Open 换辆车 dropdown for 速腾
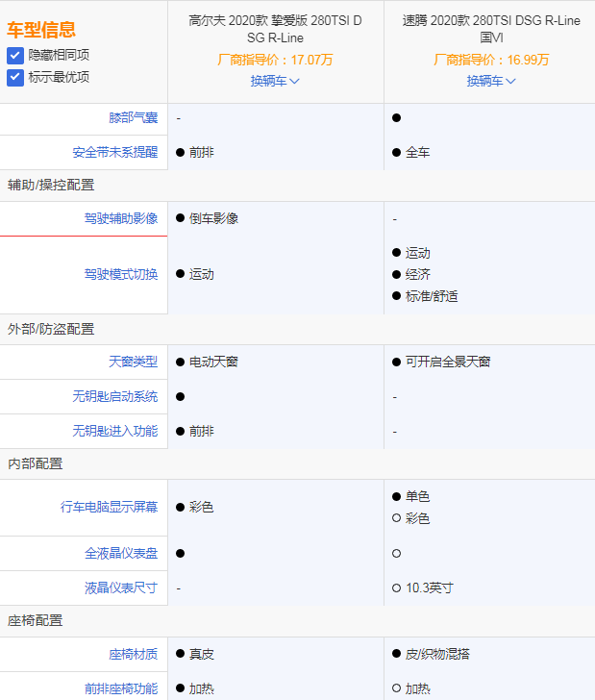The image size is (595, 700). click(491, 81)
